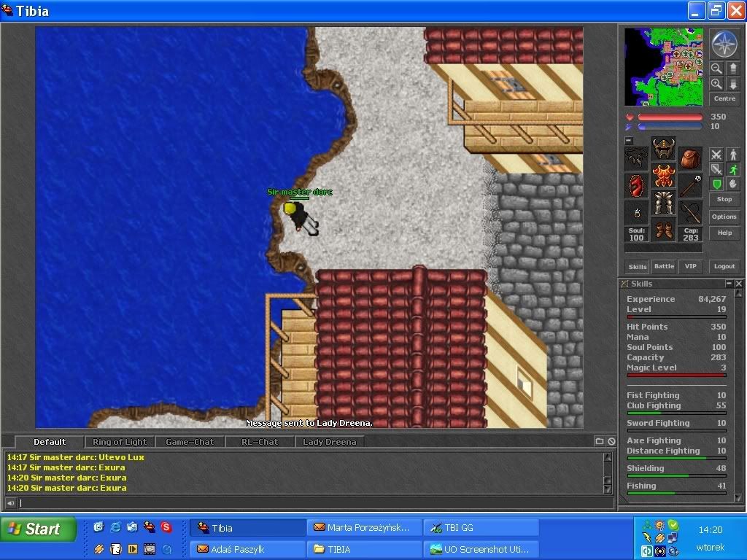Image resolution: width=747 pixels, height=560 pixels.
Task: Enable balanced sword-and-shield fight mode
Action: point(716,169)
